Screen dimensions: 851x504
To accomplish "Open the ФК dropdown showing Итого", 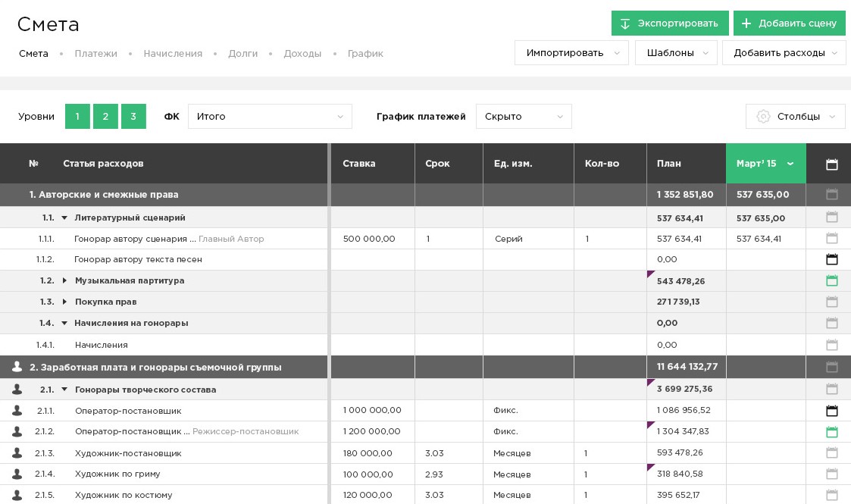I will click(270, 117).
